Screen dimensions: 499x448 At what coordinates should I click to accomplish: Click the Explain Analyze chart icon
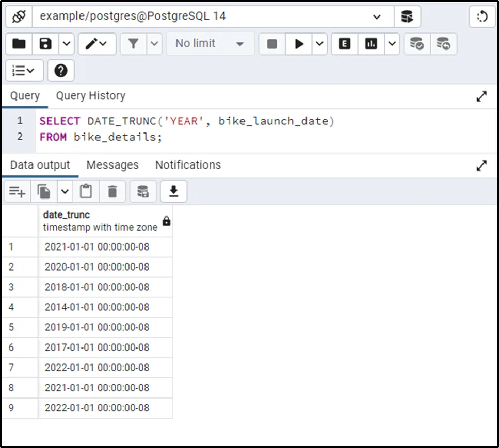coord(371,44)
